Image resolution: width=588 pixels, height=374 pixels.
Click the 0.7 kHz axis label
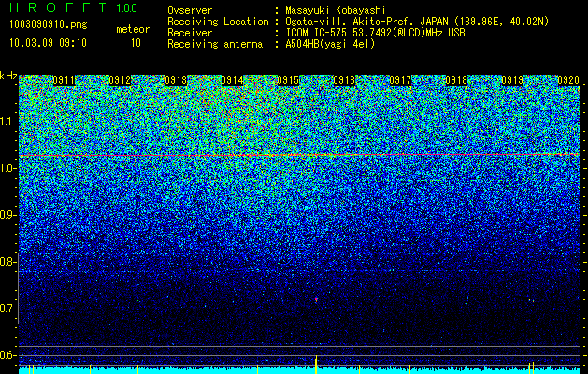coord(7,309)
